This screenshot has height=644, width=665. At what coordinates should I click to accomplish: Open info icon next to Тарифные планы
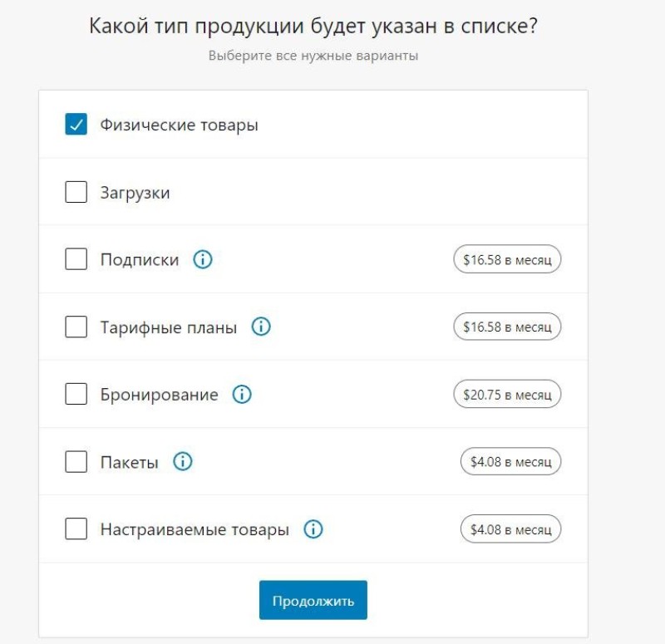(261, 327)
